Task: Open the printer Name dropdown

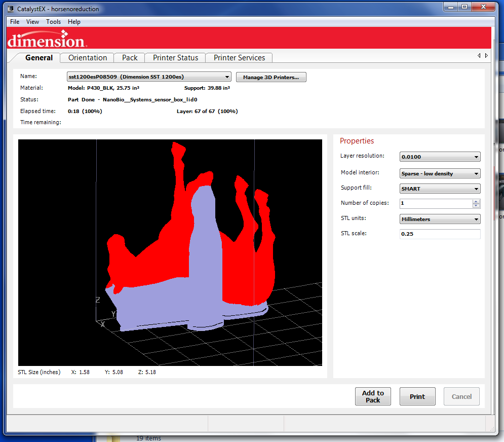Action: [x=149, y=77]
